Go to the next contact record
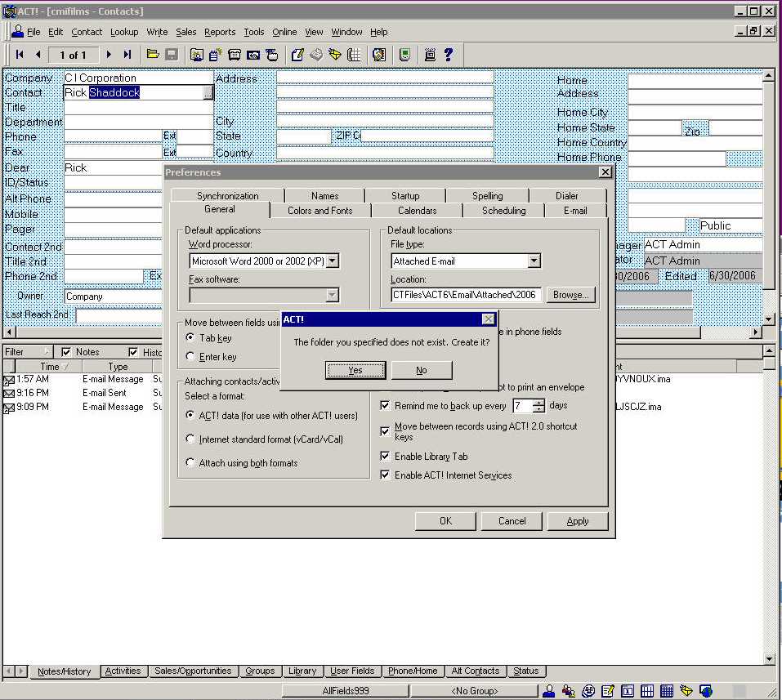782x700 pixels. tap(108, 55)
